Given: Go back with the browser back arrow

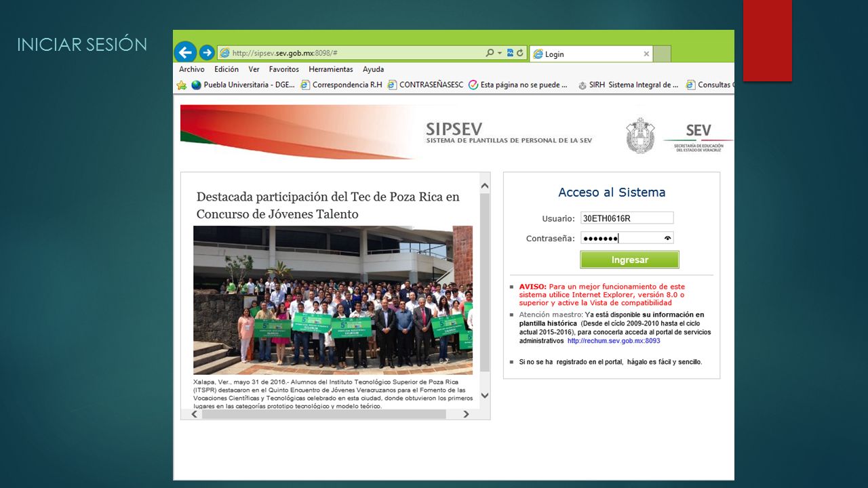Looking at the screenshot, I should click(x=186, y=52).
